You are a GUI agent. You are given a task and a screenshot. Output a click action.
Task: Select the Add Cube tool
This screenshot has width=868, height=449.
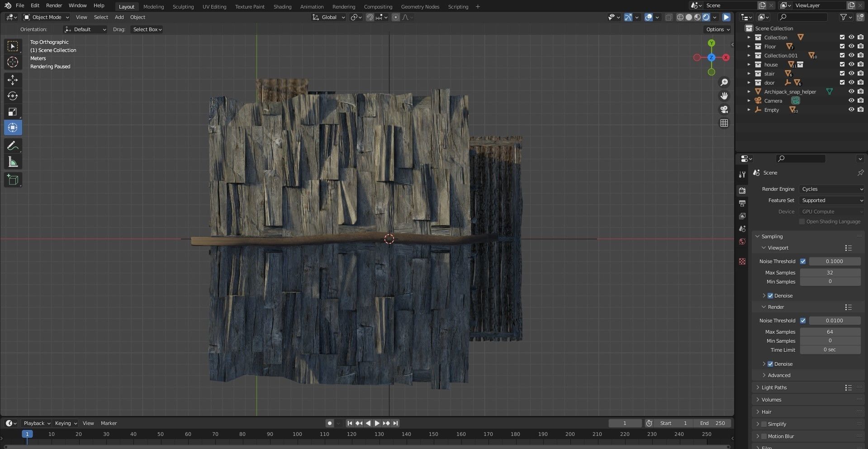coord(13,180)
